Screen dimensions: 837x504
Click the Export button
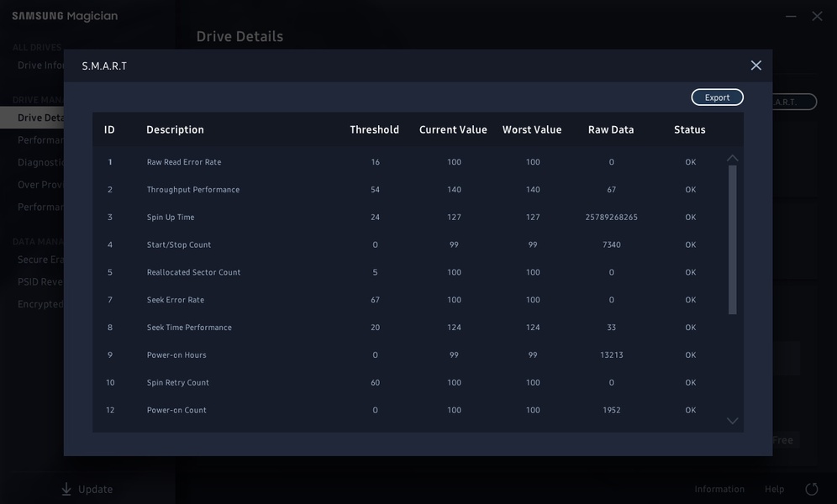coord(717,97)
